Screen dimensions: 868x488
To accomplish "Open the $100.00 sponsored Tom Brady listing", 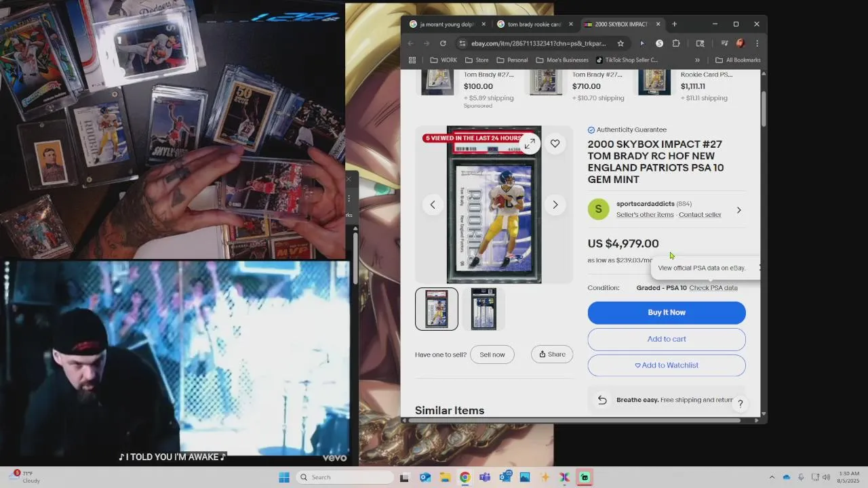I will point(468,86).
